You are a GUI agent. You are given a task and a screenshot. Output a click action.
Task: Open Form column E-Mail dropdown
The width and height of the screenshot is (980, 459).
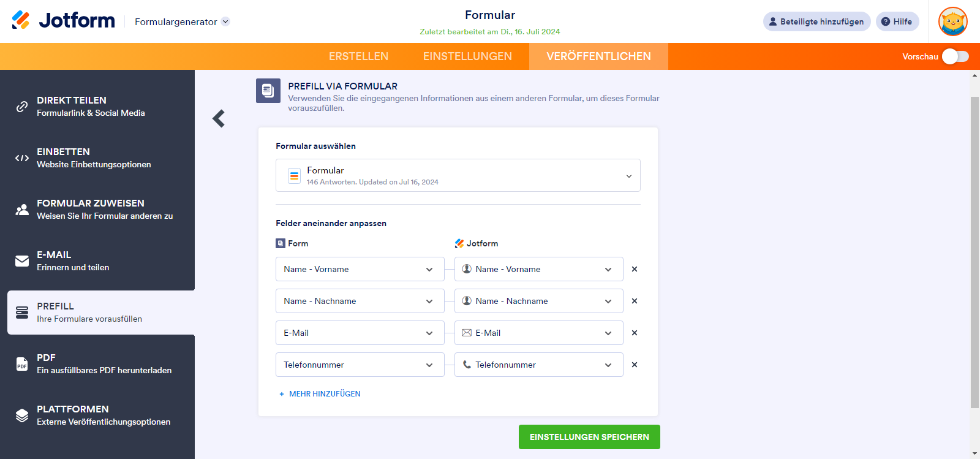point(360,333)
